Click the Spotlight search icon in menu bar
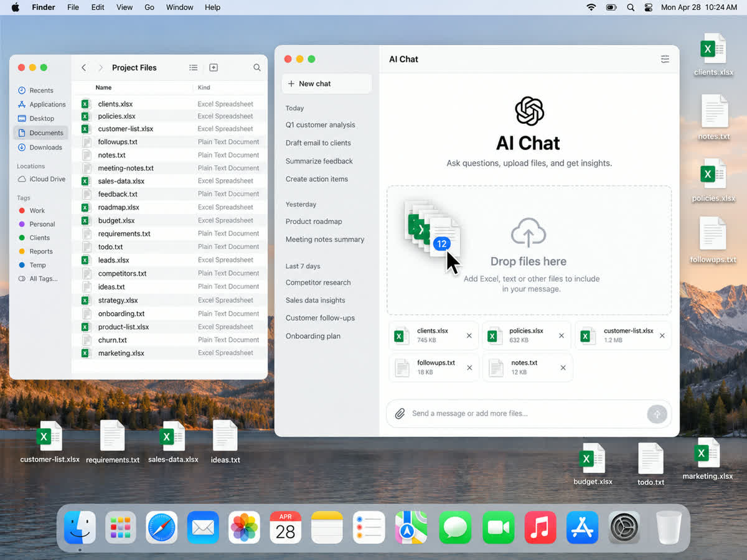The image size is (747, 560). (x=631, y=7)
